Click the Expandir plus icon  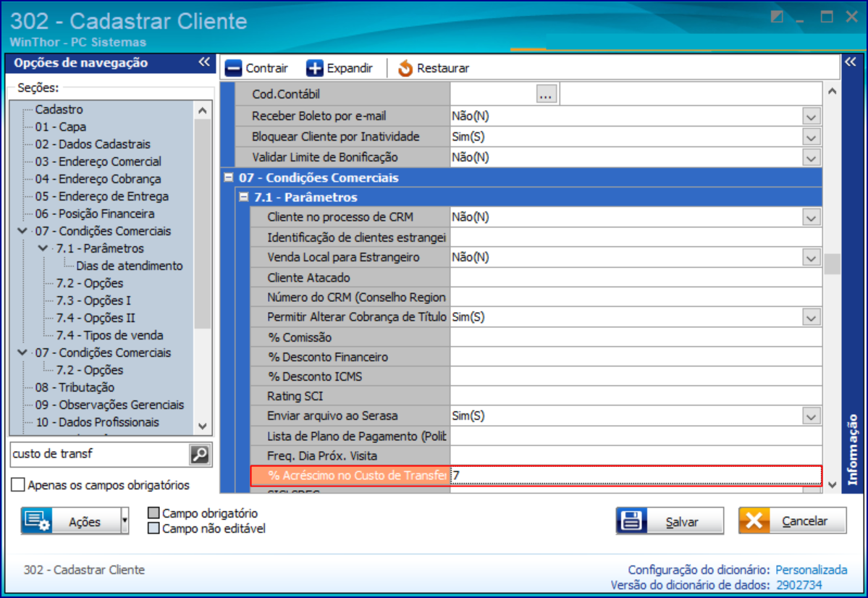(x=314, y=69)
